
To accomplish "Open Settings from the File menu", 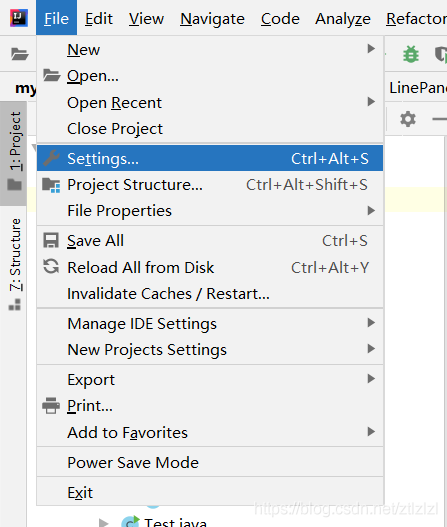I will [x=210, y=158].
